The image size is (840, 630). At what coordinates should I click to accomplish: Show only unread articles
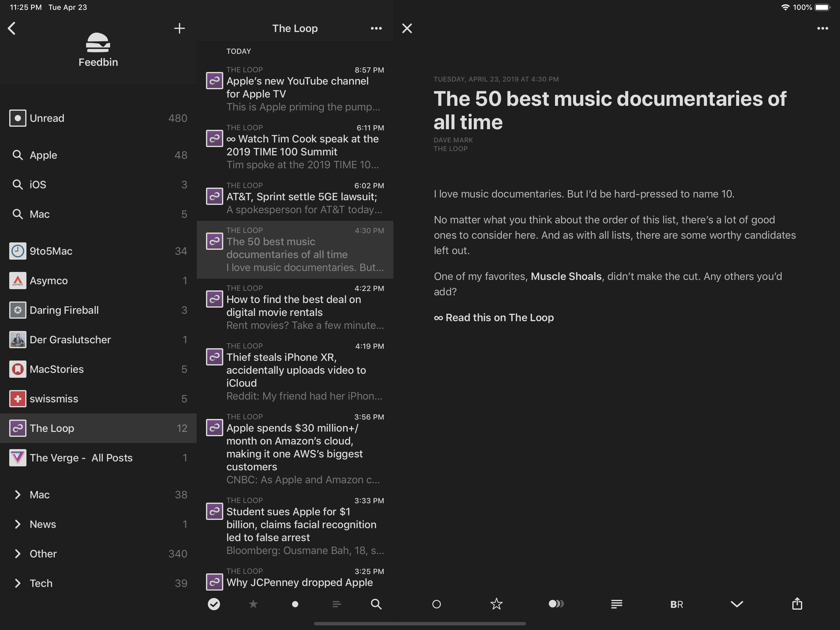tap(295, 604)
